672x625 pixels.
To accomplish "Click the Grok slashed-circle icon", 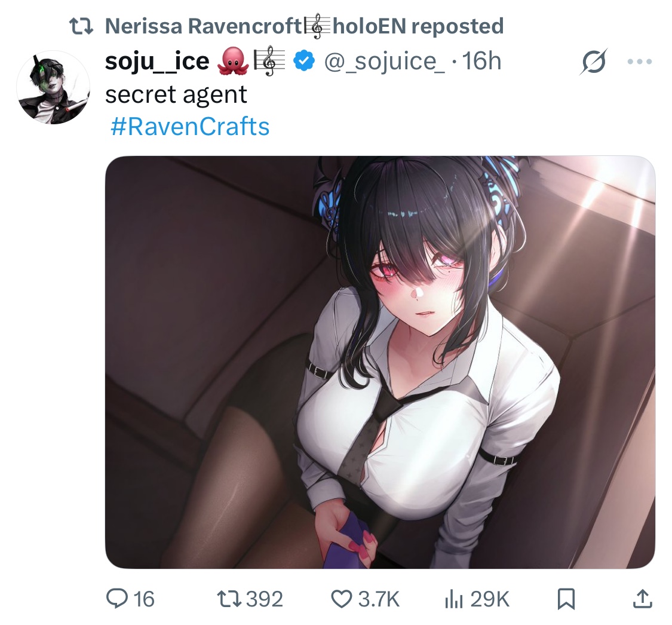I will pyautogui.click(x=594, y=62).
